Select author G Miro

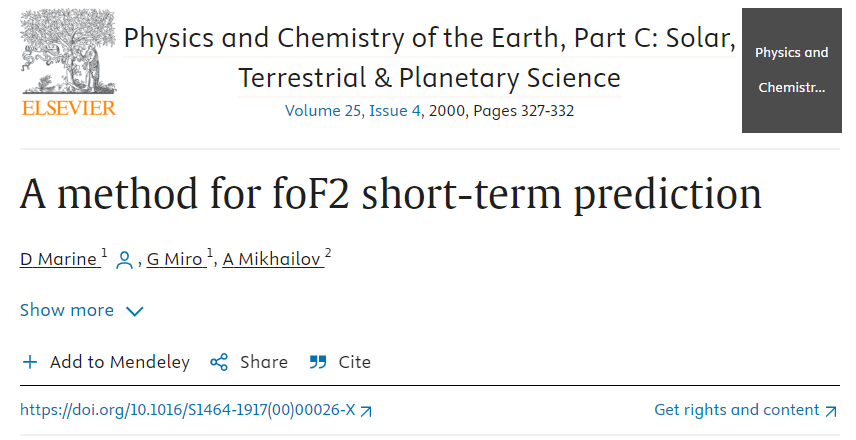tap(176, 260)
